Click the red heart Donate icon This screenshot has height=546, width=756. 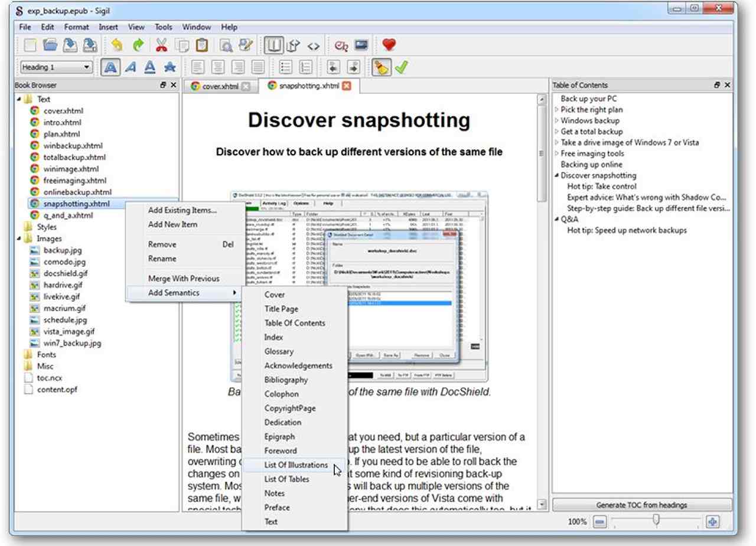click(x=389, y=45)
